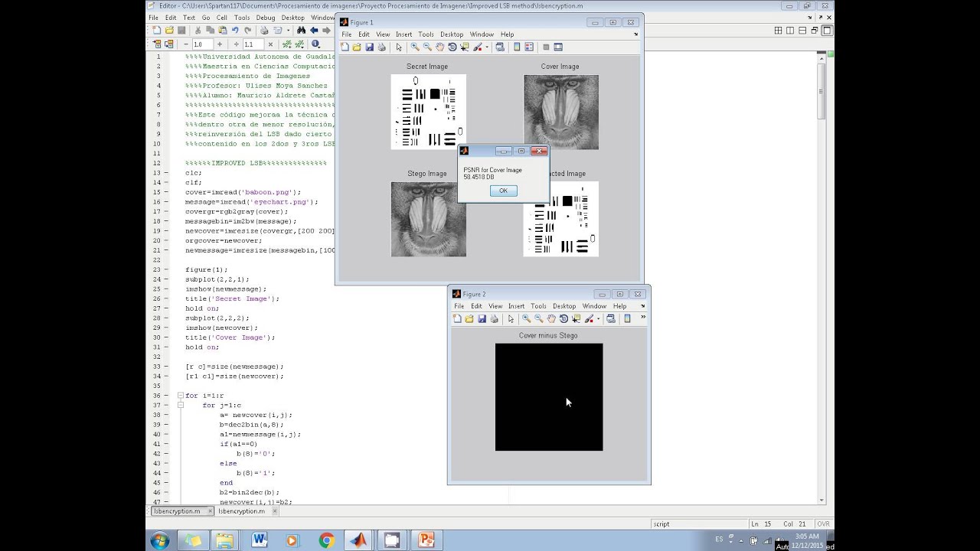The image size is (980, 551).
Task: Open MATLAB from the Windows taskbar
Action: [x=358, y=540]
